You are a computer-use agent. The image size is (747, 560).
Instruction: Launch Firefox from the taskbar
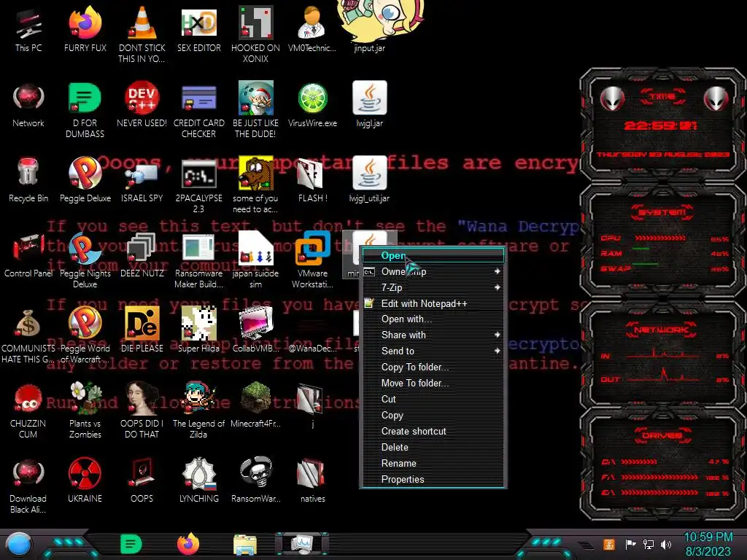pos(187,544)
